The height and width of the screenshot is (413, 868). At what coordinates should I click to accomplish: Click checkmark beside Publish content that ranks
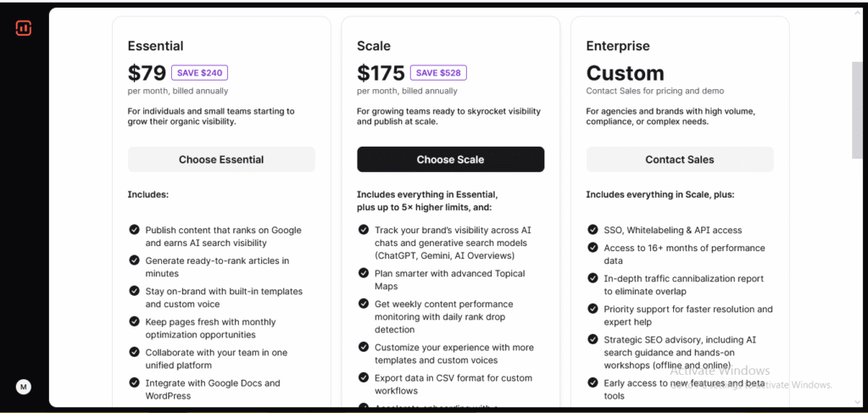tap(134, 230)
